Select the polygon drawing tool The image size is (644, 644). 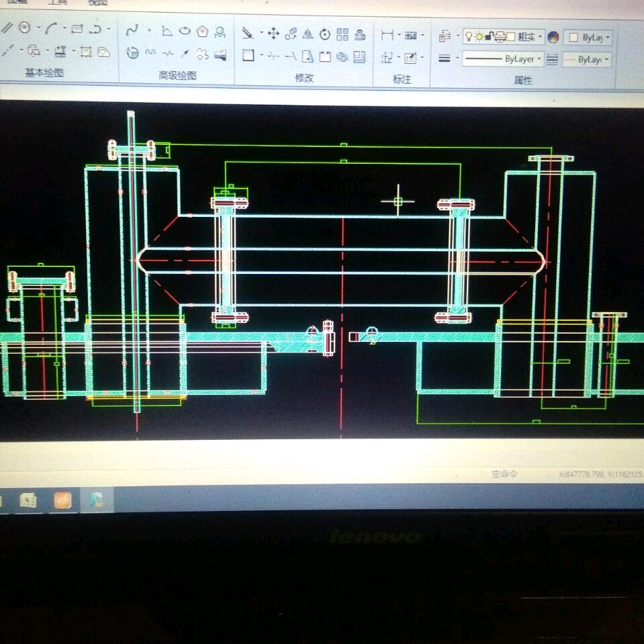coord(202,32)
